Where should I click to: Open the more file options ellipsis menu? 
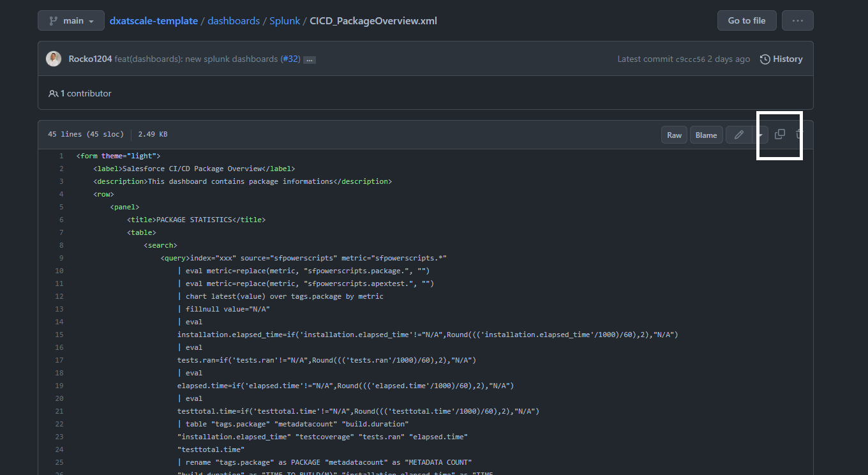click(x=798, y=20)
